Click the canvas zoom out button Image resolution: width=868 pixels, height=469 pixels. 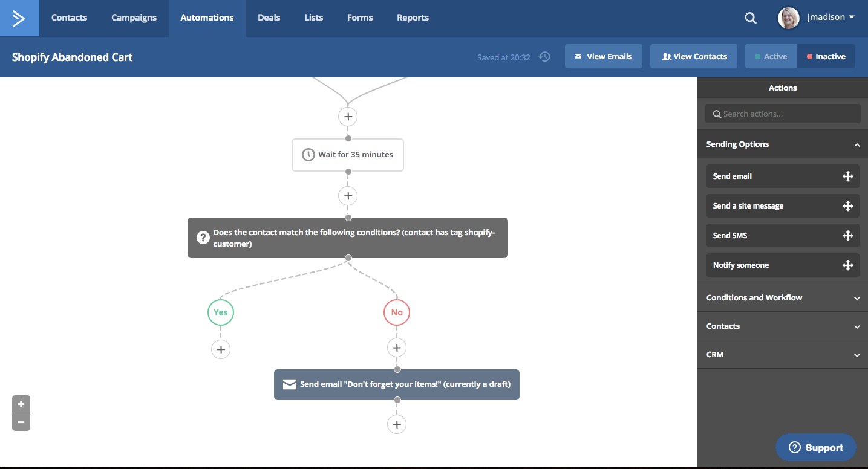pos(21,422)
